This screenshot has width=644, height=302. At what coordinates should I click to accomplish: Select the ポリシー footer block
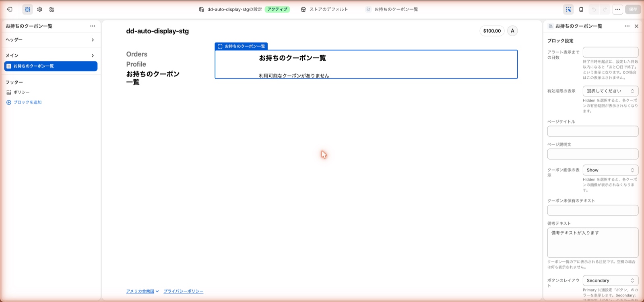coord(51,92)
